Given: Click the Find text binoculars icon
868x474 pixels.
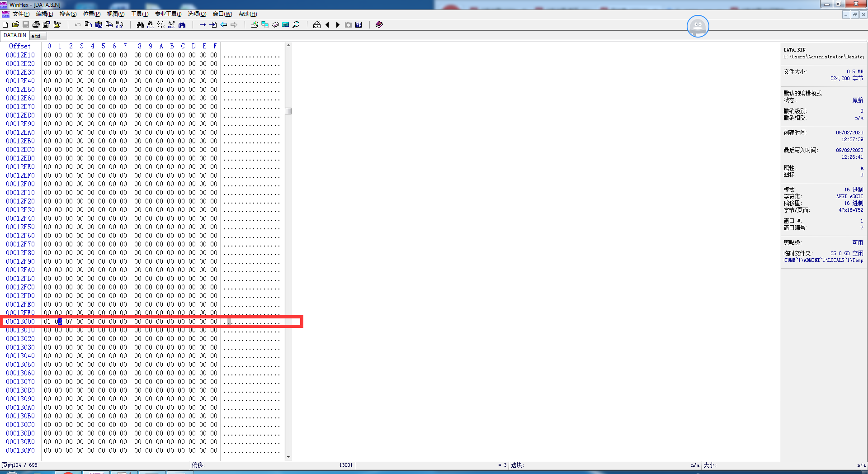Looking at the screenshot, I should pyautogui.click(x=140, y=25).
